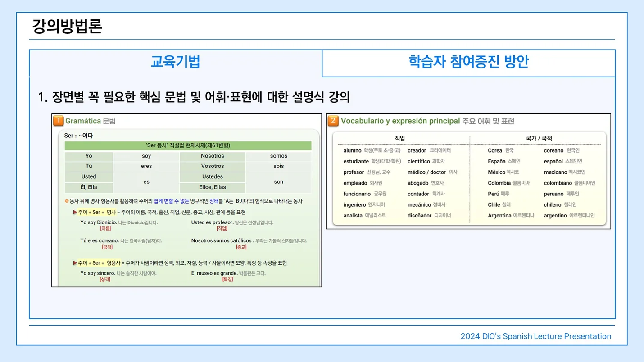The image size is (644, 362).
Task: Open the 학습자 참여증진 방안 tab
Action: pyautogui.click(x=468, y=62)
